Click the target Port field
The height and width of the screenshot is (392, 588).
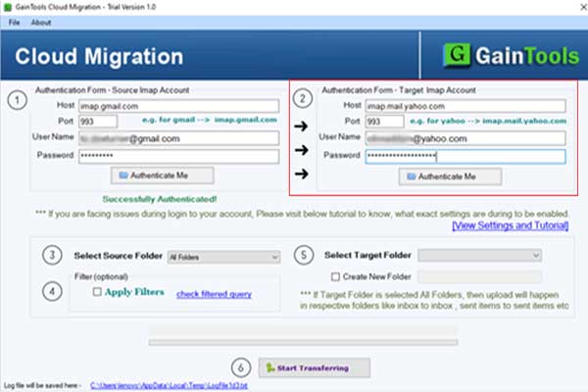pos(385,122)
